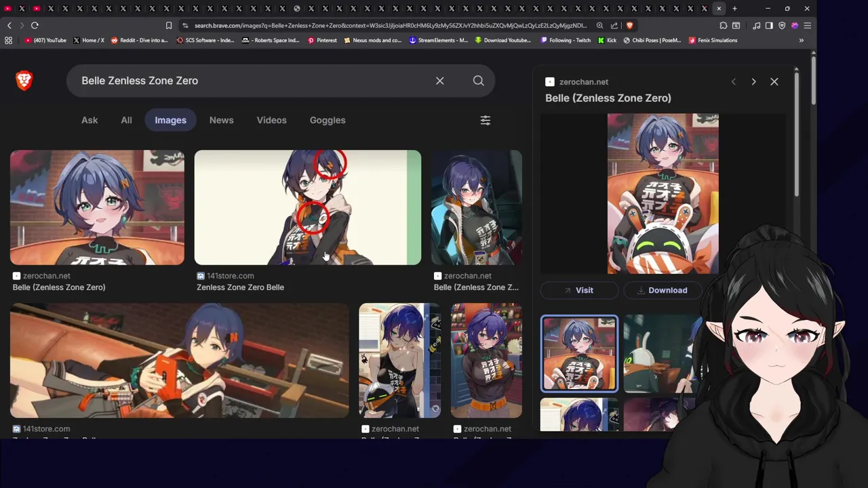The height and width of the screenshot is (488, 868).
Task: Click the Brave lion logo beside search box
Action: pyautogui.click(x=24, y=81)
